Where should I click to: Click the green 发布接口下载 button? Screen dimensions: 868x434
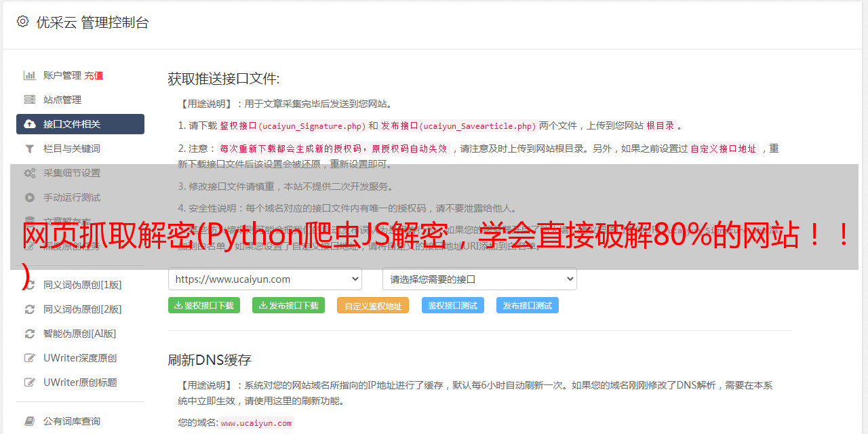tap(288, 305)
